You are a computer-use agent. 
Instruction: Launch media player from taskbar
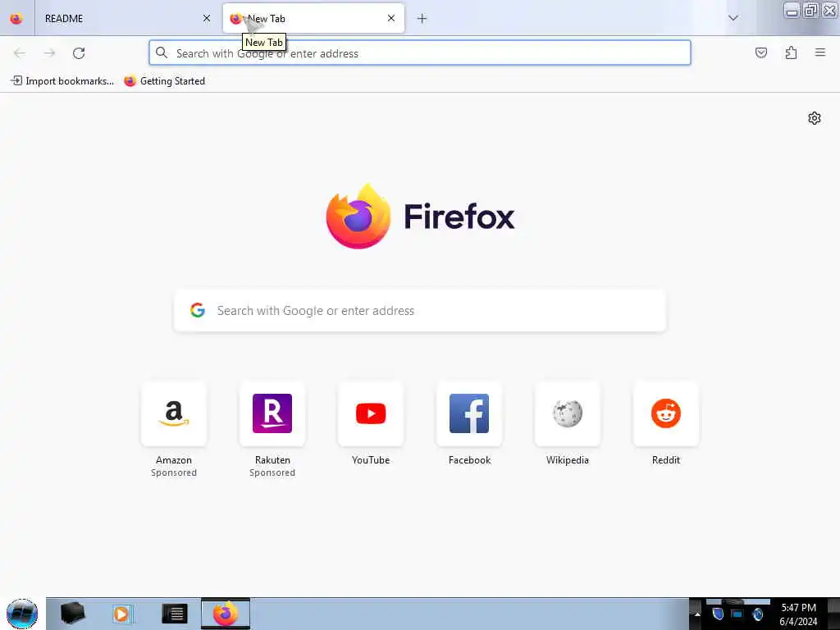tap(122, 614)
